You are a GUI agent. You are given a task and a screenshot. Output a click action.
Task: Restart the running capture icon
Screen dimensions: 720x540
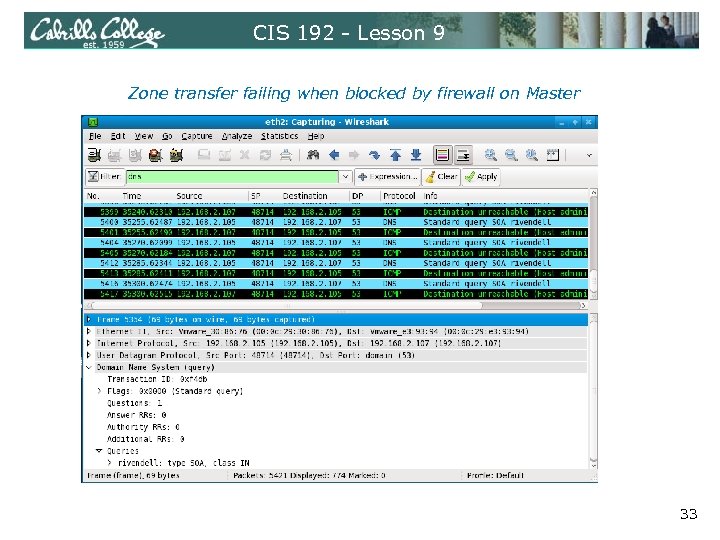pyautogui.click(x=176, y=155)
